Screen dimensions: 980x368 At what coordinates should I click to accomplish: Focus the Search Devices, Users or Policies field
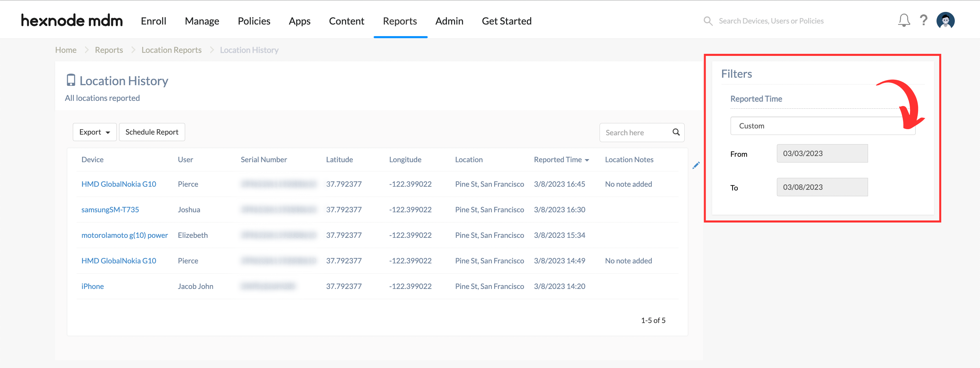point(771,21)
